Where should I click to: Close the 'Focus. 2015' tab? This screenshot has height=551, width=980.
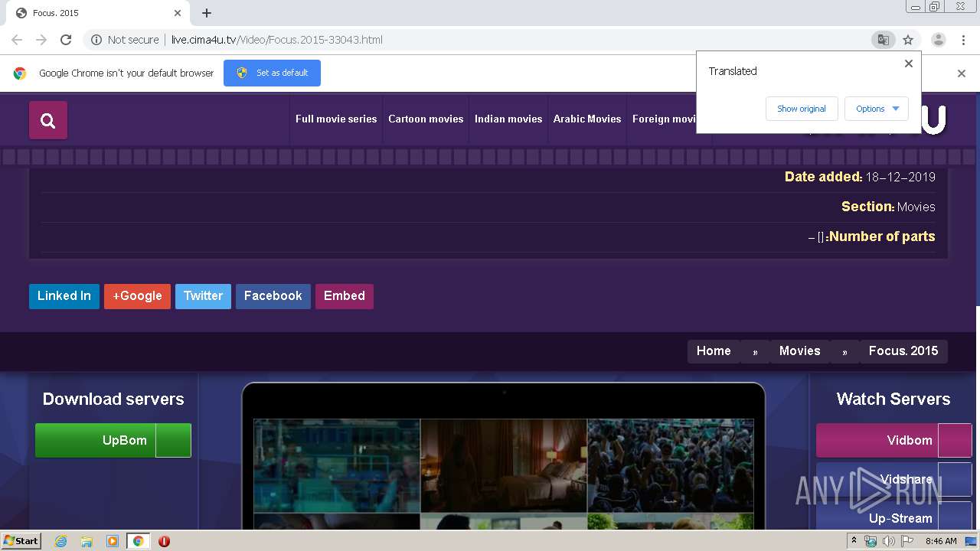[x=178, y=13]
